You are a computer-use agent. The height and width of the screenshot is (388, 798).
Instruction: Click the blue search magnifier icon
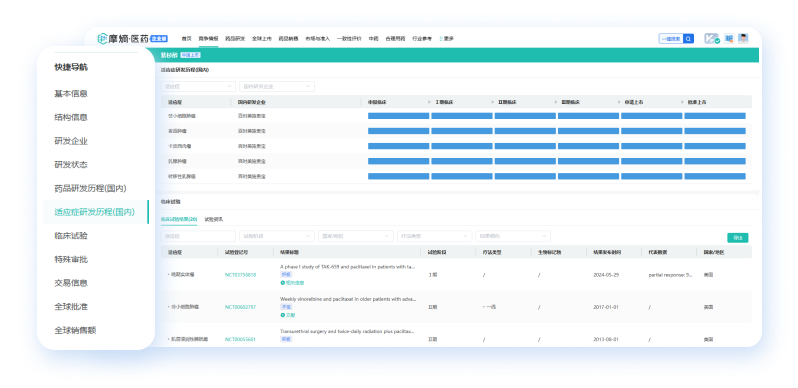pos(688,39)
